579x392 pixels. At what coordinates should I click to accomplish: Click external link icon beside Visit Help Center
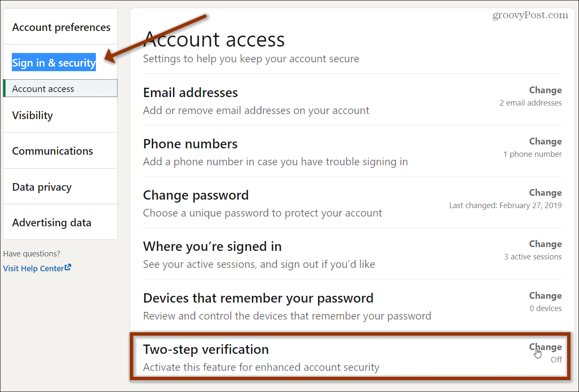click(68, 267)
